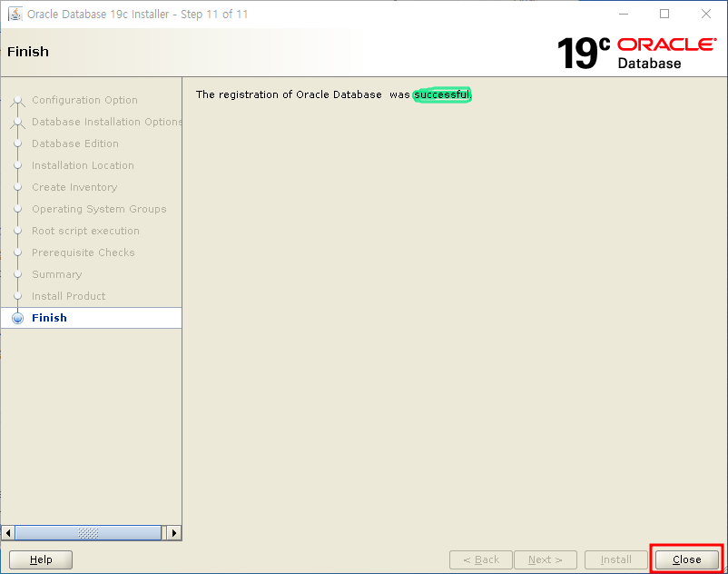728x574 pixels.
Task: Select Database Installation Options step
Action: (x=107, y=122)
